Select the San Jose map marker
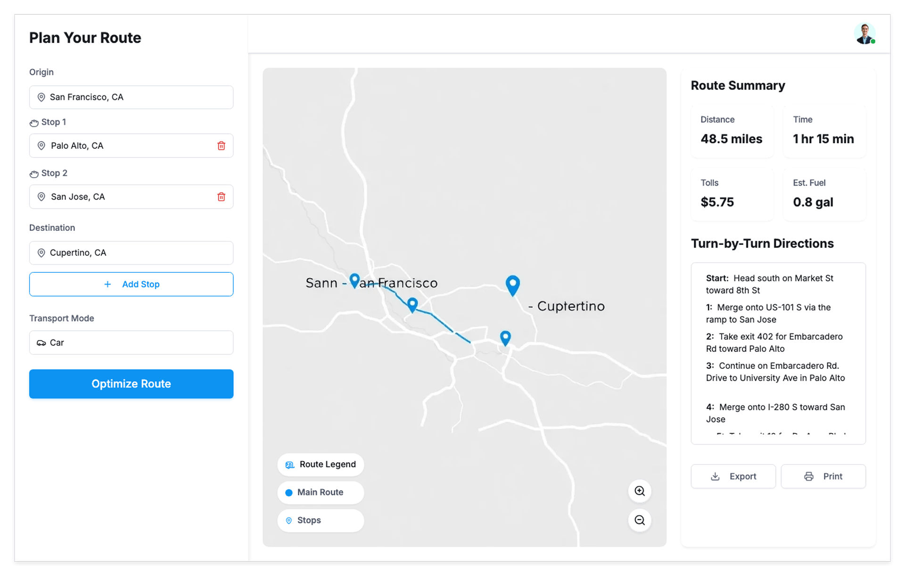Screen dimensions: 905x588 pyautogui.click(x=505, y=337)
